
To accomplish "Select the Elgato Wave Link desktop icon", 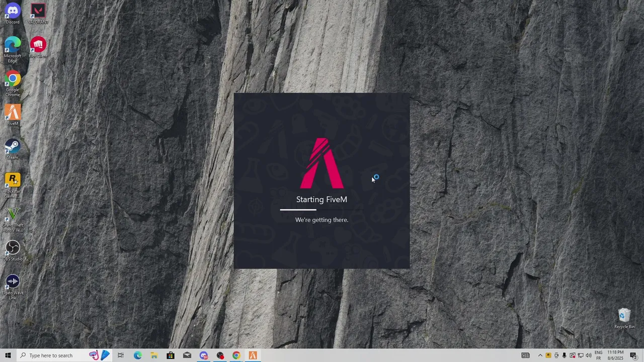I will tap(13, 287).
